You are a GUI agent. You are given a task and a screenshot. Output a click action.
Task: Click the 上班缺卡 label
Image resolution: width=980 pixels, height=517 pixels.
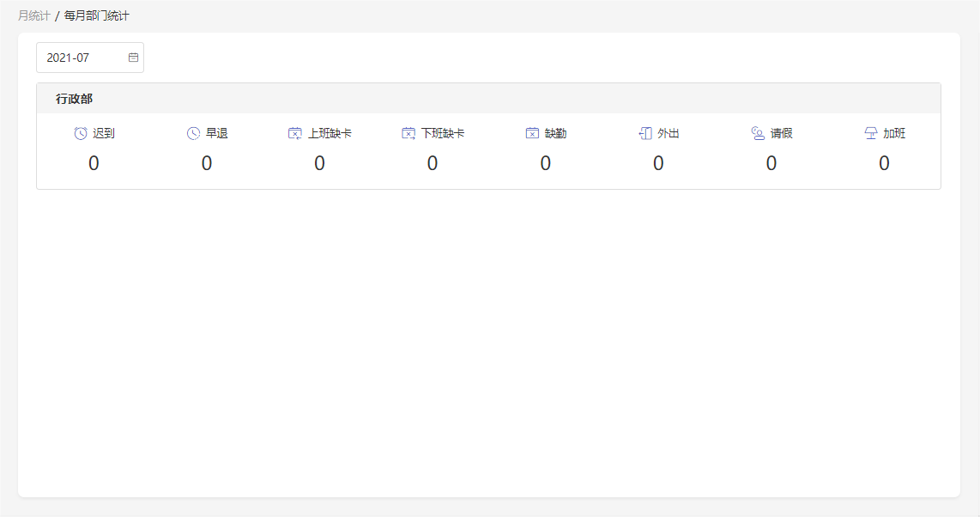point(330,133)
